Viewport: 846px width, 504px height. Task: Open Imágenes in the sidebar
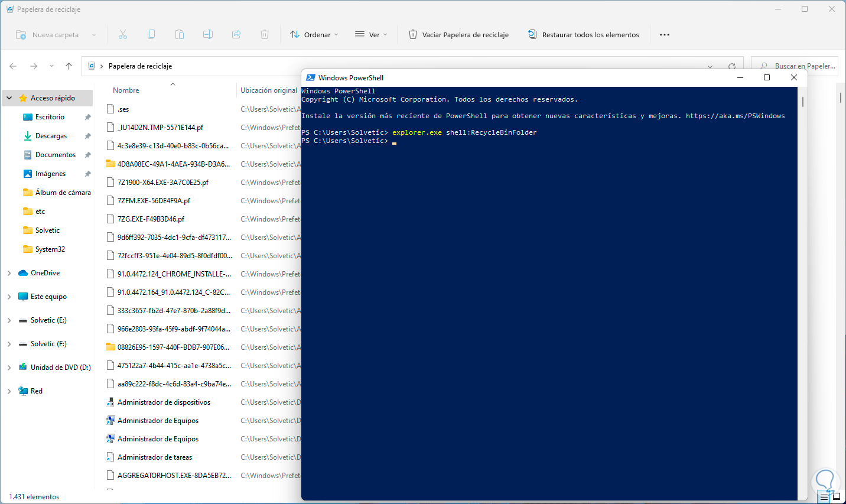tap(50, 174)
